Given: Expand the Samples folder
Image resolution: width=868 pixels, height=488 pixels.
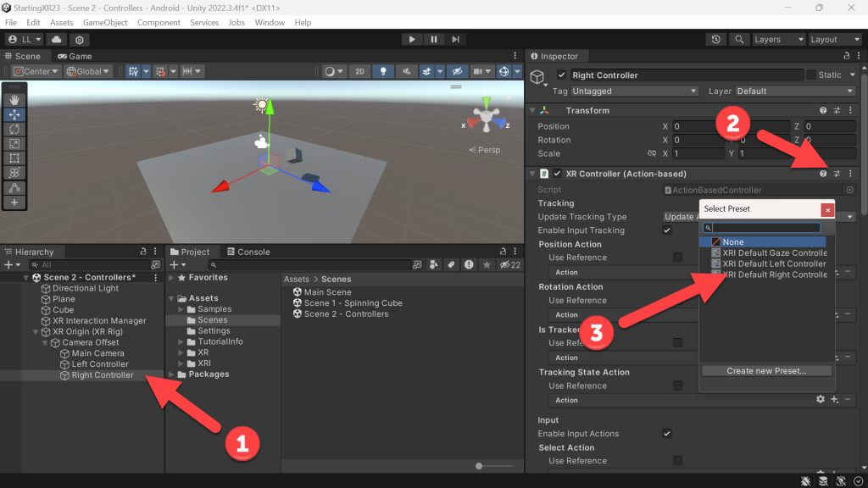Looking at the screenshot, I should (x=181, y=309).
